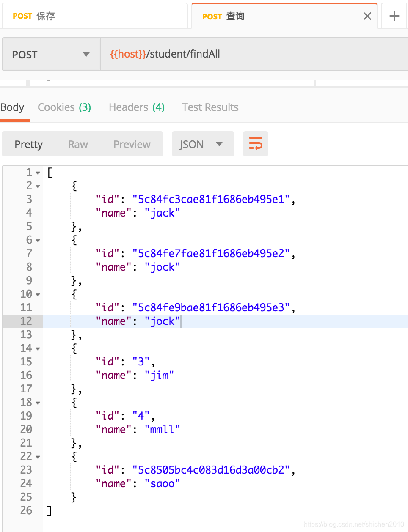Select the Pretty view button
Image resolution: width=408 pixels, height=532 pixels.
(x=29, y=144)
